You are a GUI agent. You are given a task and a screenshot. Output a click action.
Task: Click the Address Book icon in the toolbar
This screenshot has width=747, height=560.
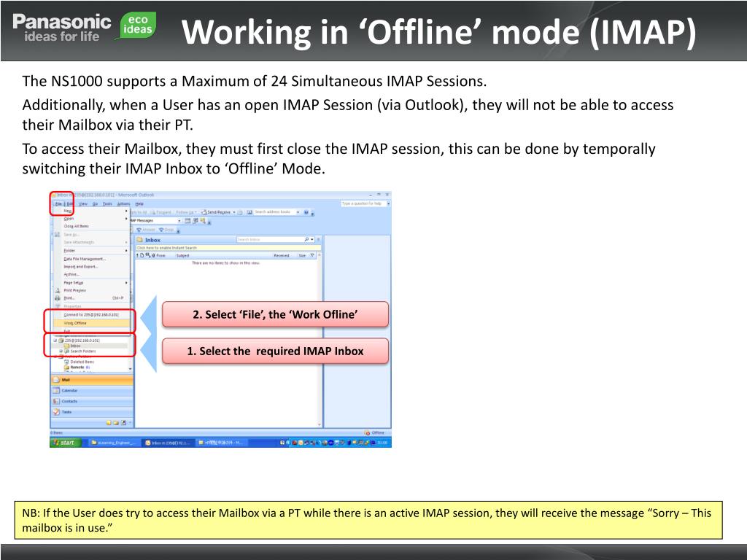(249, 212)
